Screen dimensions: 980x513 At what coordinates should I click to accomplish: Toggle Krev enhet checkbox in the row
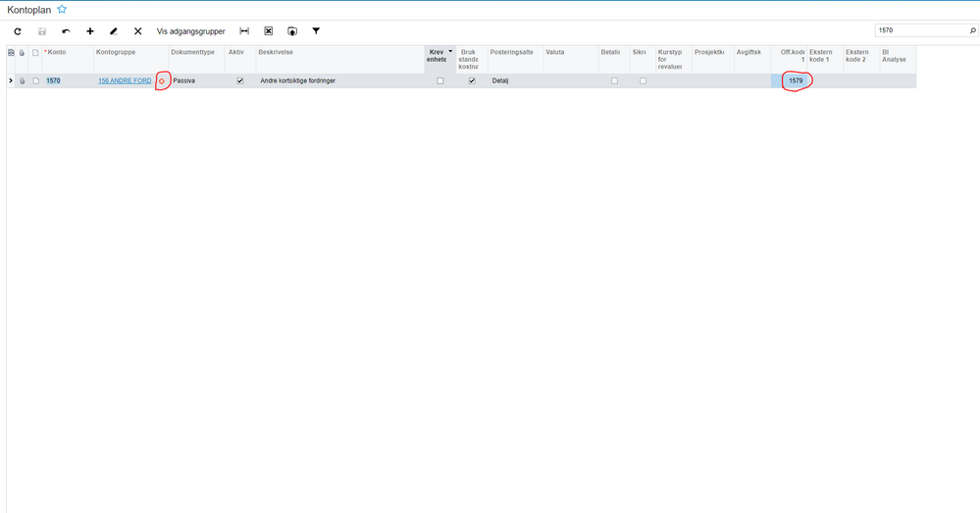click(x=440, y=80)
